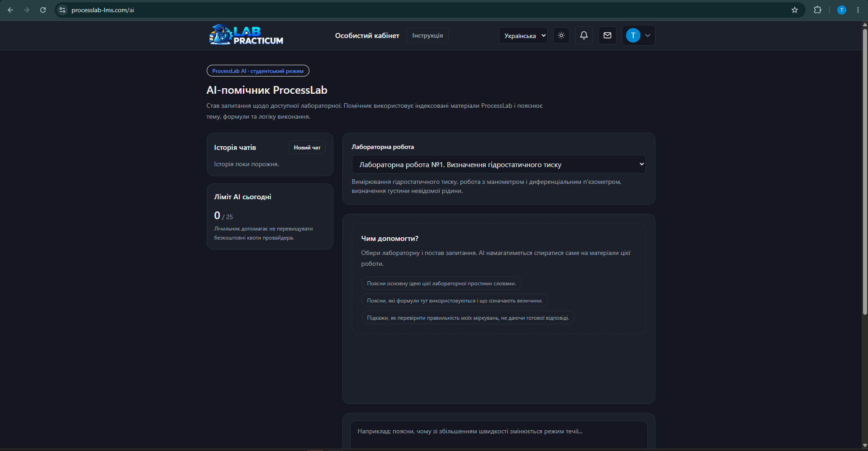
Task: Open the messages envelope icon
Action: [x=607, y=35]
